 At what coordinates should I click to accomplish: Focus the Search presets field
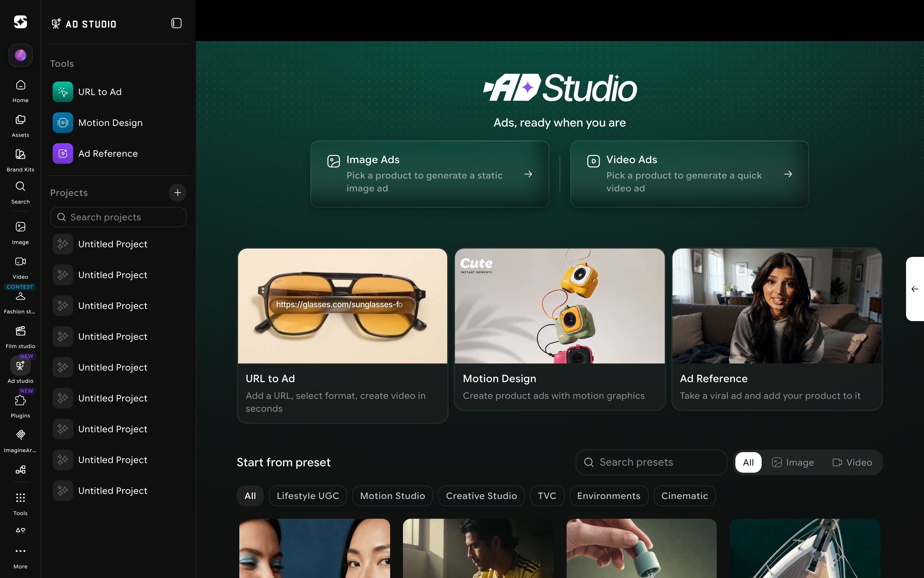coord(651,462)
